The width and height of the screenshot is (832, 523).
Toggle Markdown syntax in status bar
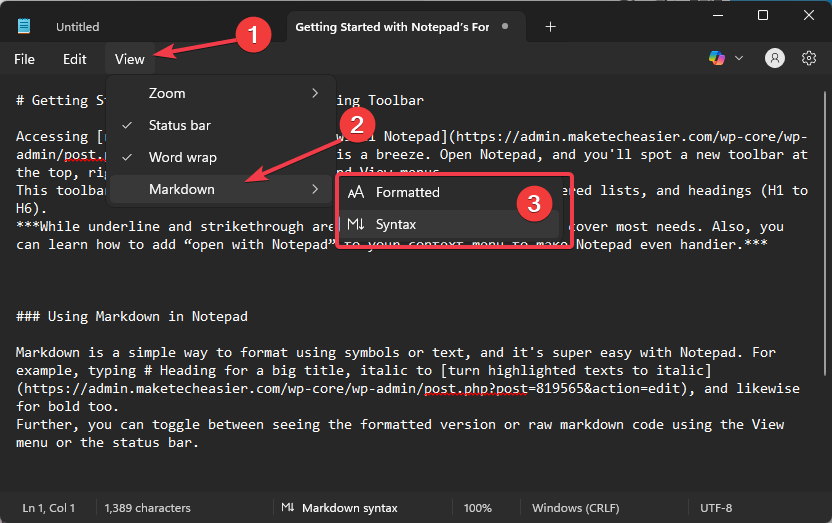pyautogui.click(x=340, y=508)
